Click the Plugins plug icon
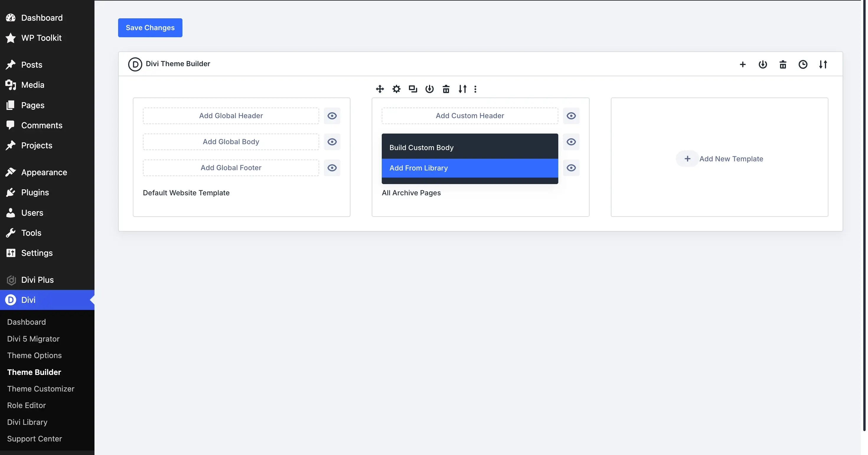This screenshot has height=455, width=868. click(x=11, y=192)
